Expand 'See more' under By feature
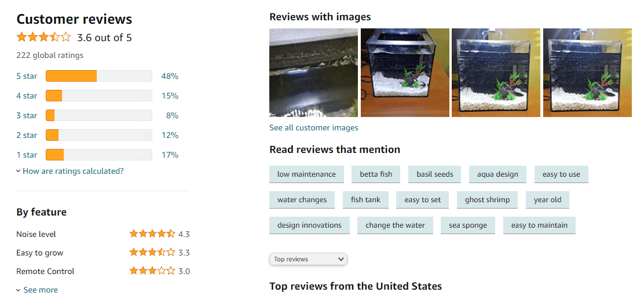 (x=40, y=290)
